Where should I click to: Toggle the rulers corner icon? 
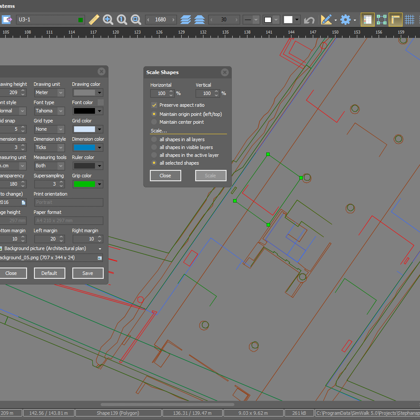pyautogui.click(x=395, y=20)
